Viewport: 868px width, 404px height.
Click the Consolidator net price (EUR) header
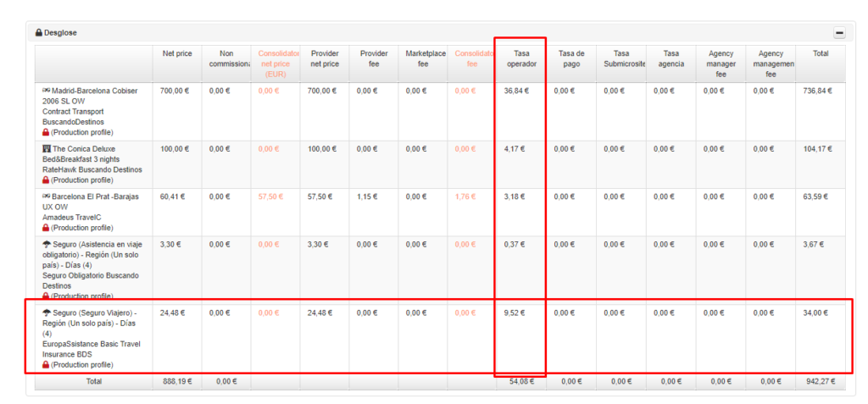[x=275, y=64]
